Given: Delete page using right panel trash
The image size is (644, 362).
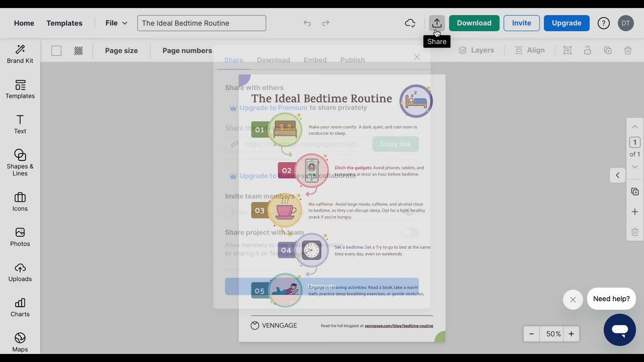Looking at the screenshot, I should 635,232.
